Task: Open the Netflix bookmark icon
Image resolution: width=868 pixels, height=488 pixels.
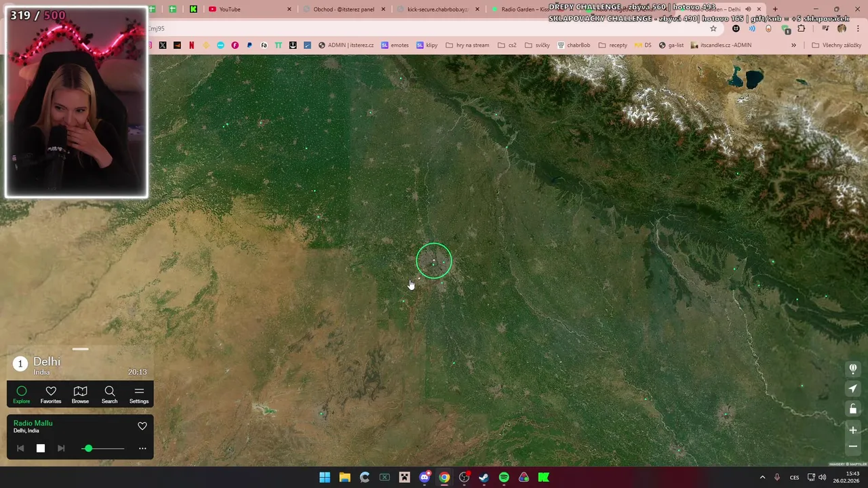Action: (191, 45)
